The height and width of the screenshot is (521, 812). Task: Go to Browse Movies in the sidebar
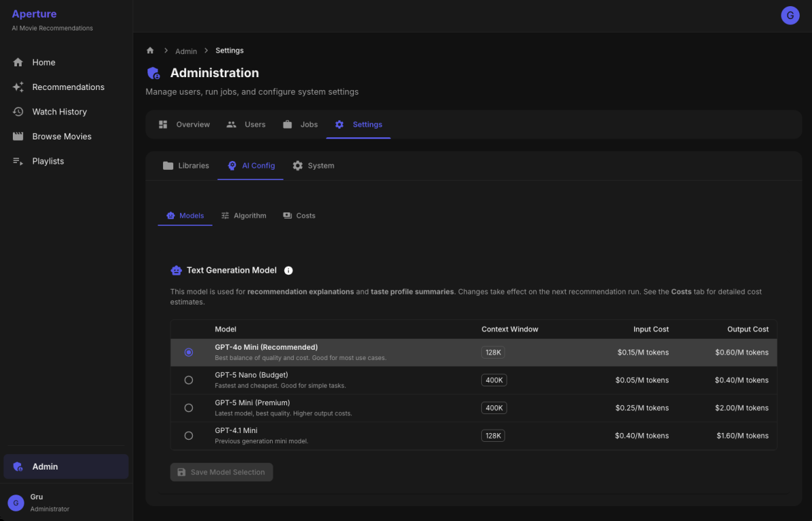(x=61, y=137)
